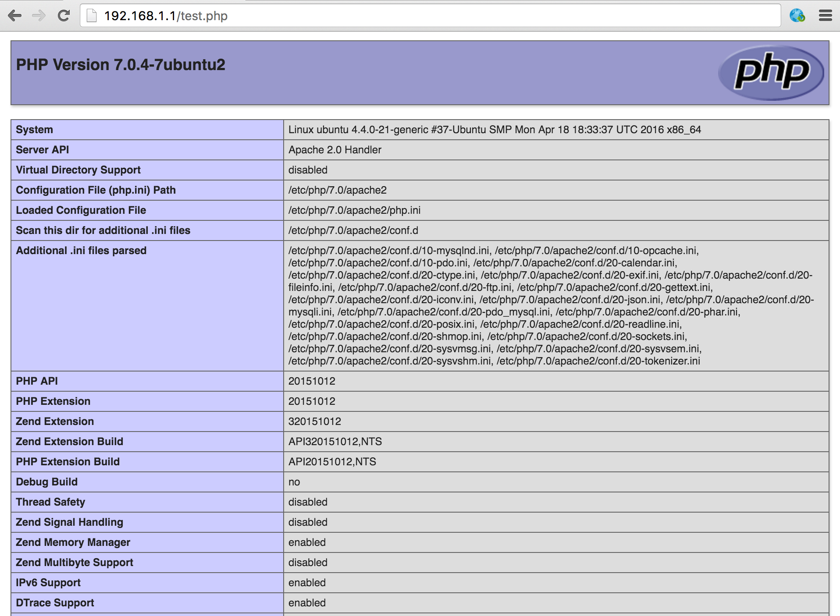Image resolution: width=840 pixels, height=616 pixels.
Task: Click the Thread Safety row label
Action: tap(50, 502)
